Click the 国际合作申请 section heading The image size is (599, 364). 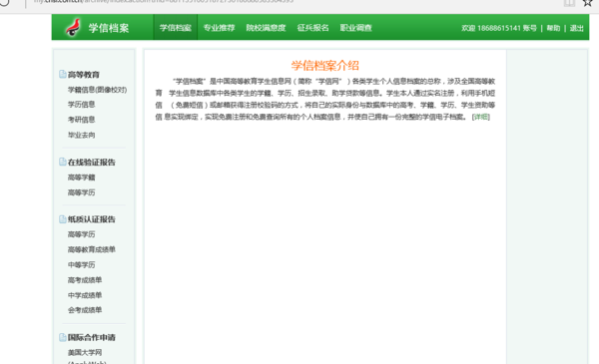[x=91, y=338]
